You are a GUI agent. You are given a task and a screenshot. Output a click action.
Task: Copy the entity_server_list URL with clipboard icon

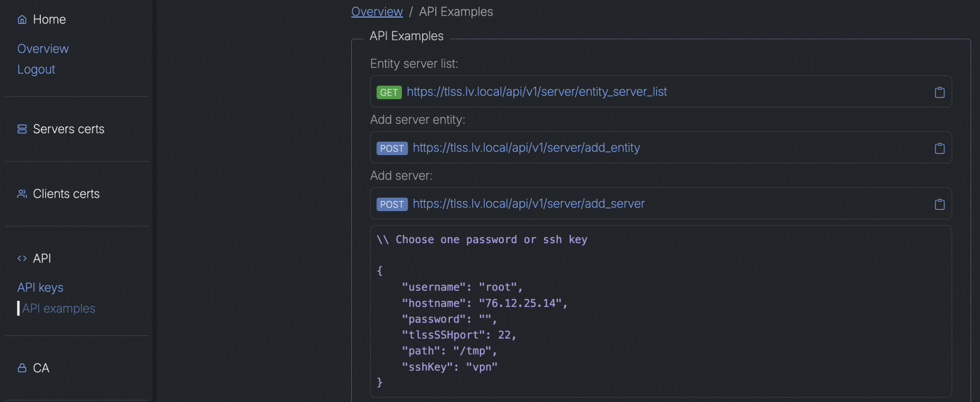[940, 92]
